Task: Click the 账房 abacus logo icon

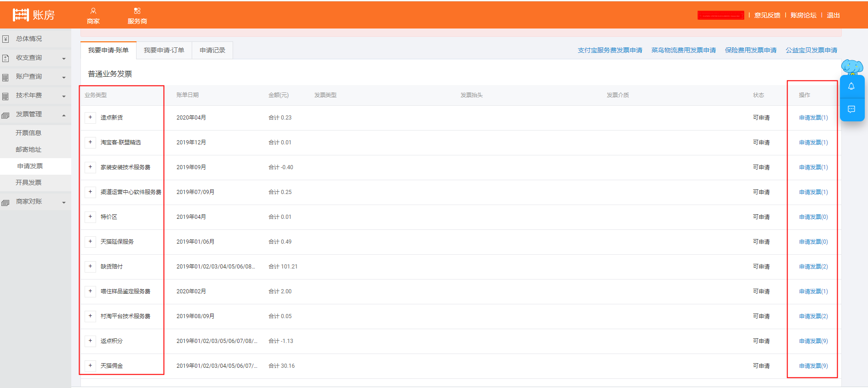Action: [x=21, y=15]
